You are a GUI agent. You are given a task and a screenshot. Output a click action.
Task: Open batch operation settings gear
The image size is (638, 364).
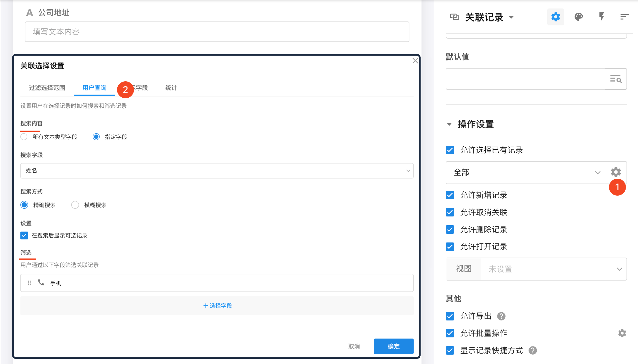[x=622, y=333]
